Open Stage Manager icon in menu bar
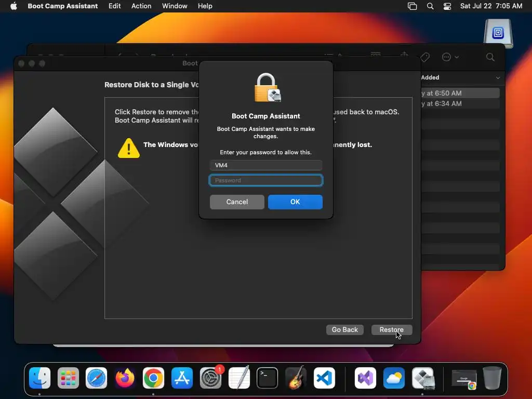 tap(412, 6)
